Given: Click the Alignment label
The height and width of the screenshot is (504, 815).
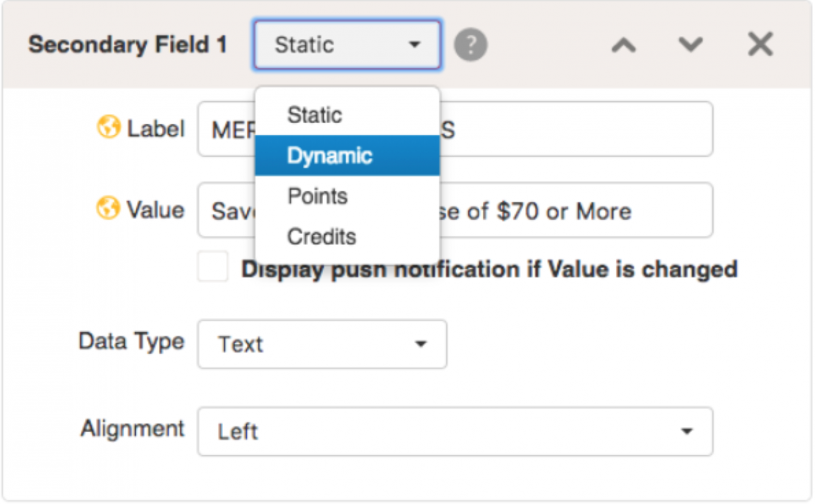Looking at the screenshot, I should tap(132, 428).
